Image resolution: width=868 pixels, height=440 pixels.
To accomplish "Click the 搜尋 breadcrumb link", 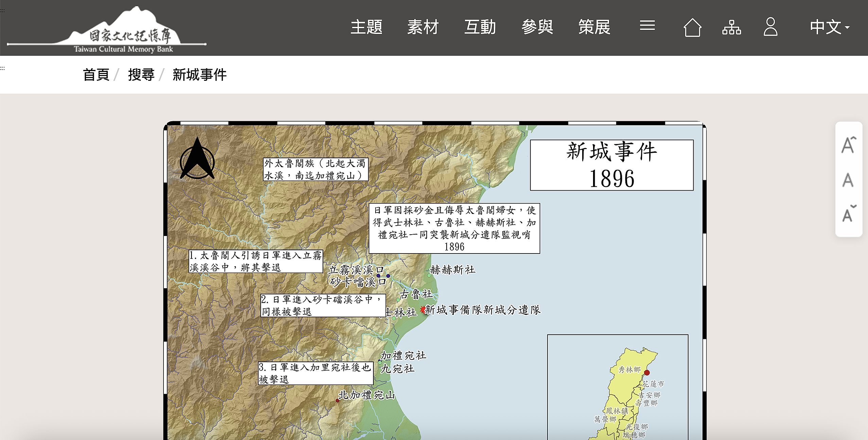I will [141, 75].
